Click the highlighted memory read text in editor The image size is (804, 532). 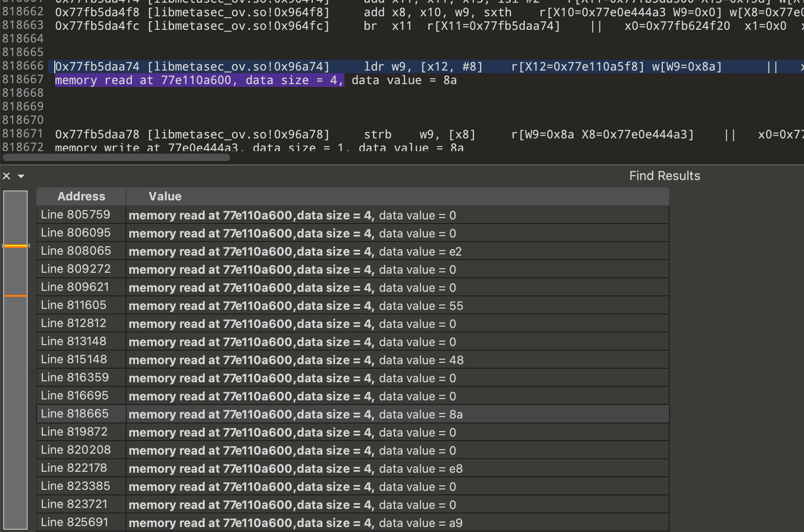(x=199, y=81)
